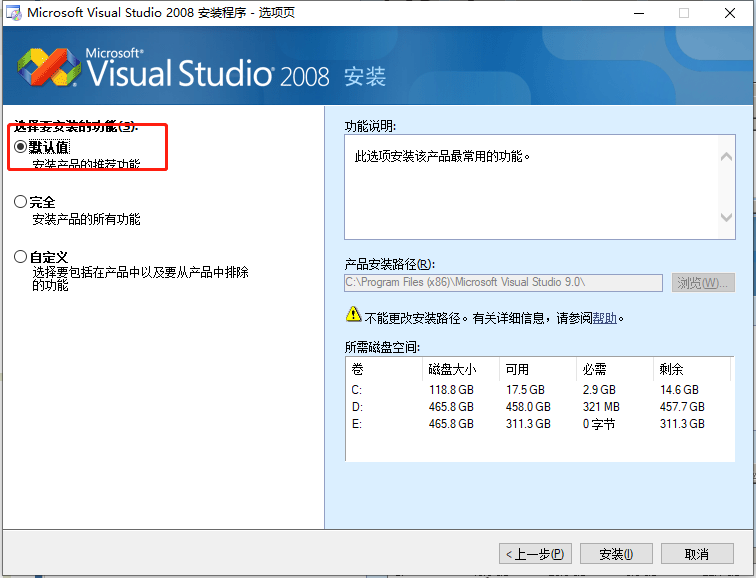The image size is (756, 578).
Task: Select the 默认值 radio button
Action: click(x=21, y=147)
